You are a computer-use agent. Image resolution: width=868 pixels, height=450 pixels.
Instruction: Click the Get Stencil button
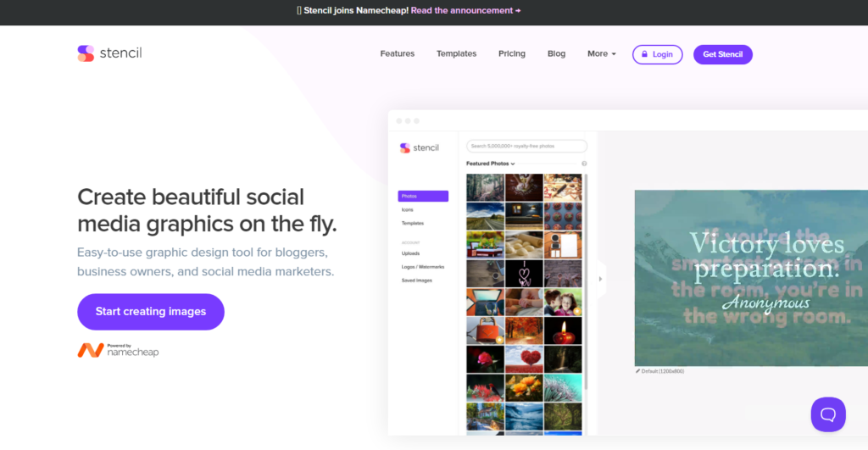click(x=722, y=54)
